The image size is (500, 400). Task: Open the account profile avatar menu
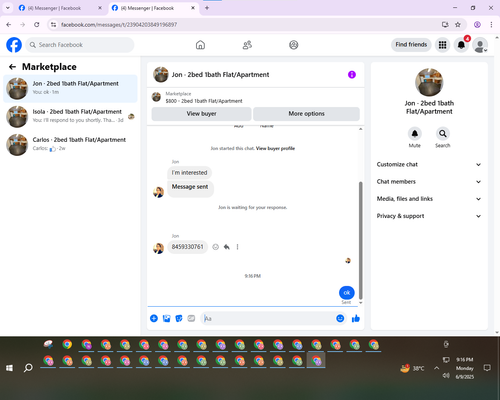pos(480,45)
